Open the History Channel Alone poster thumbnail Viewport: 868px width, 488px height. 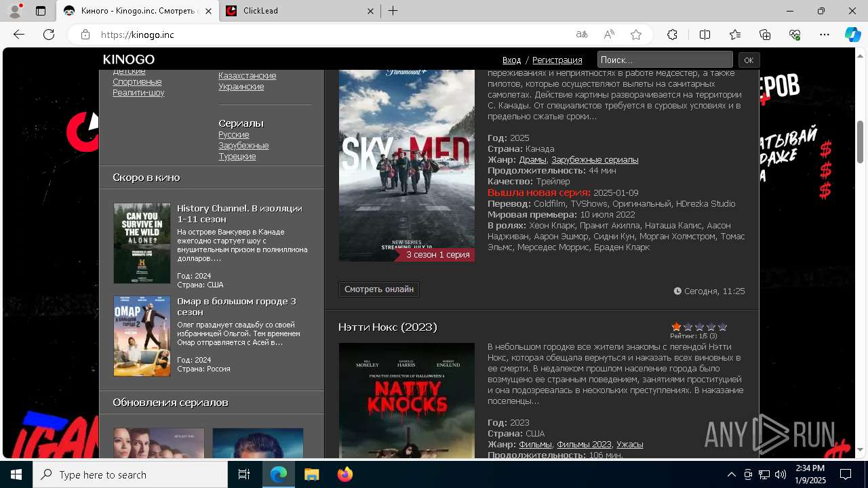[142, 243]
